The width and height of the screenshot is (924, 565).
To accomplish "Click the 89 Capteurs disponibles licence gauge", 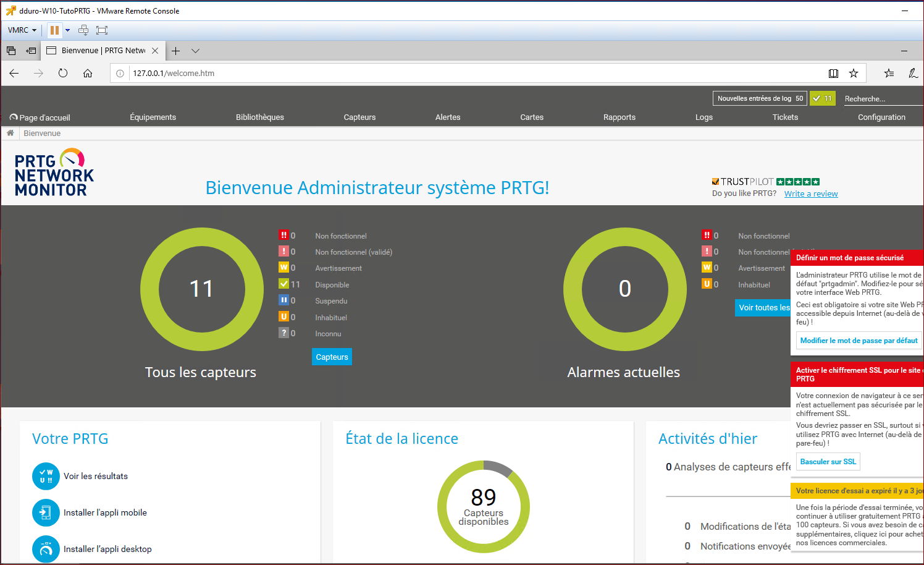I will pos(484,507).
